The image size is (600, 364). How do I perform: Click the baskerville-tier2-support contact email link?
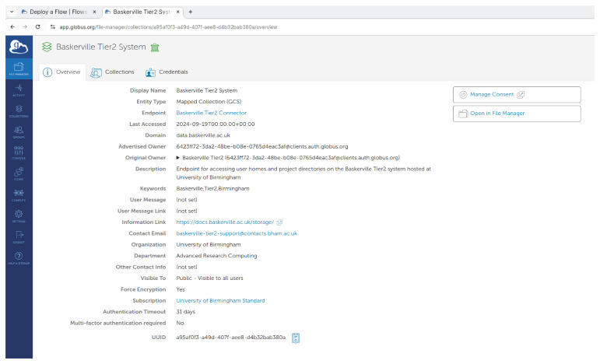(x=237, y=233)
